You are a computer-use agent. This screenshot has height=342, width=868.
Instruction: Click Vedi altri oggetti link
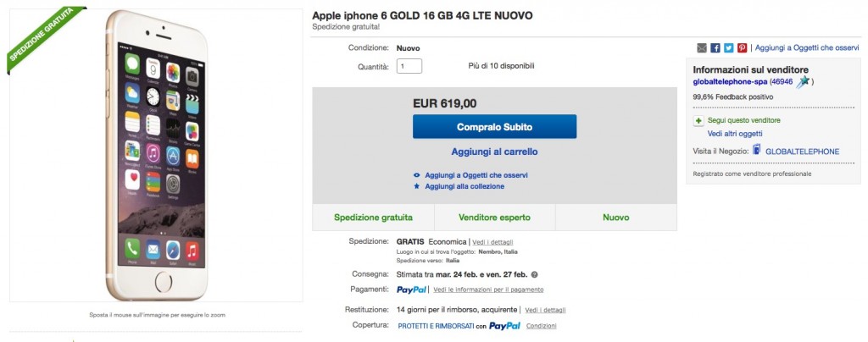[735, 134]
